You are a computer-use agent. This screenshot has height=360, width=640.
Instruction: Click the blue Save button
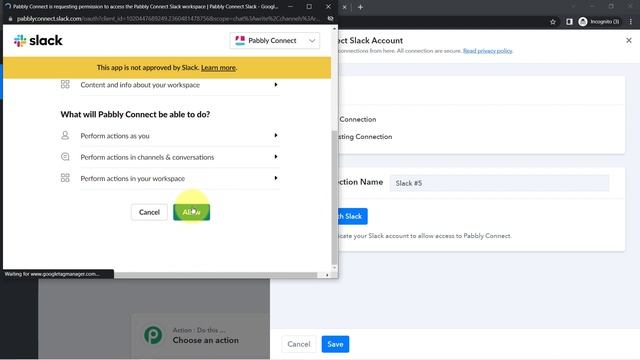335,344
